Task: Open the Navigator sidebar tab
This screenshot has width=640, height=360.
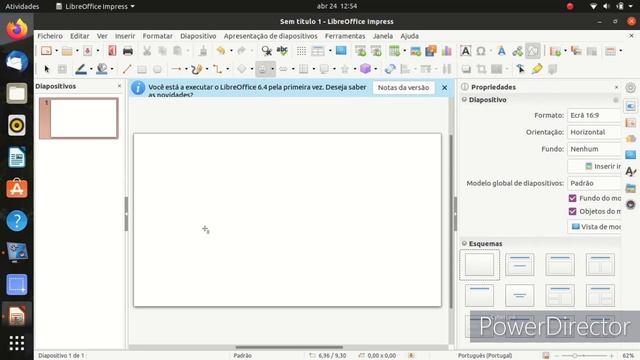Action: pyautogui.click(x=631, y=204)
